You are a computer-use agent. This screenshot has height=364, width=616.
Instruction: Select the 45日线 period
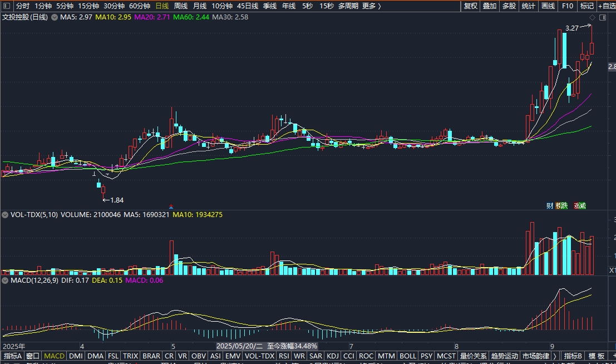pos(248,6)
